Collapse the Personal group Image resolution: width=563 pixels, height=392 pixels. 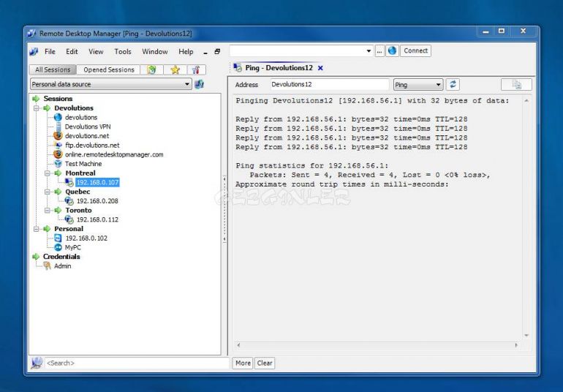[37, 229]
